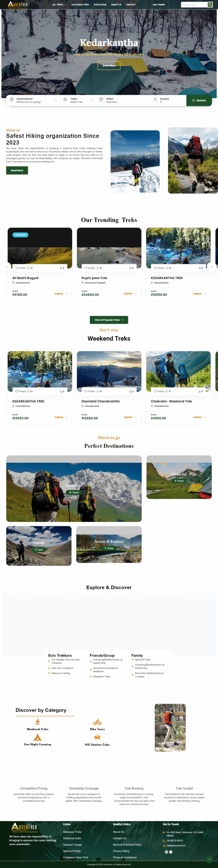This screenshot has width=218, height=868.
Task: Open the Destinations dropdown in search bar
Action: (33, 100)
